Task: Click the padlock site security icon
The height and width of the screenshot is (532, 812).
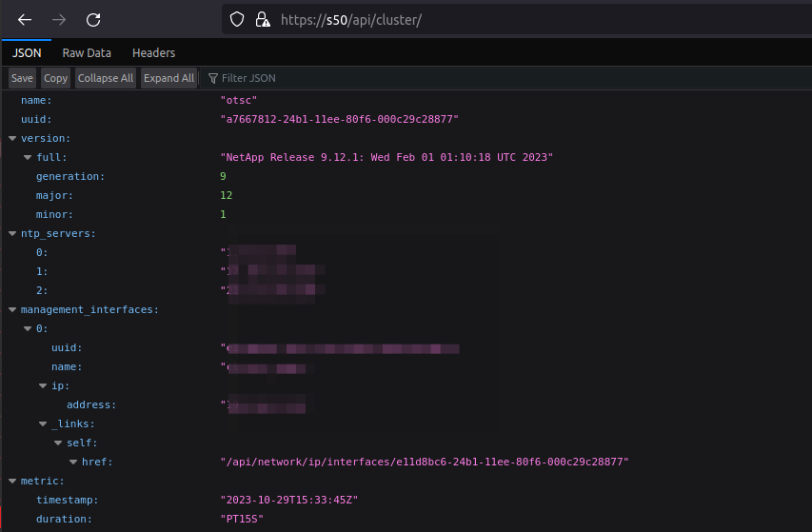Action: click(x=263, y=19)
